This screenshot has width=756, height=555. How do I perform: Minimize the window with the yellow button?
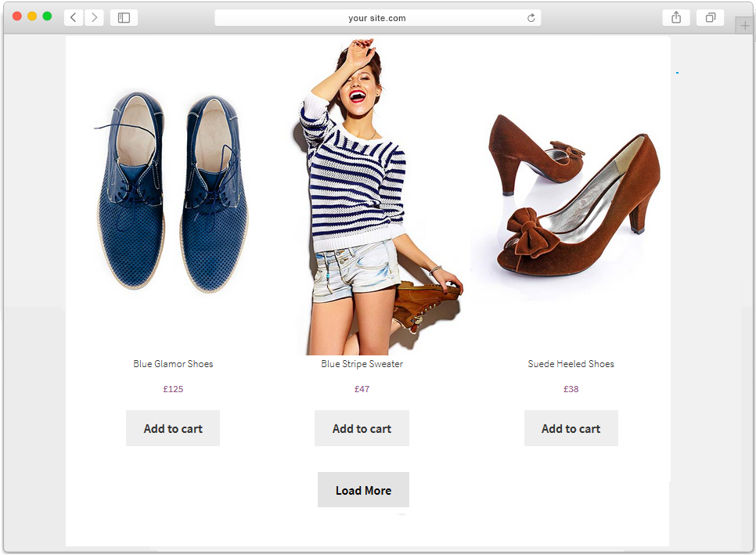[x=32, y=16]
